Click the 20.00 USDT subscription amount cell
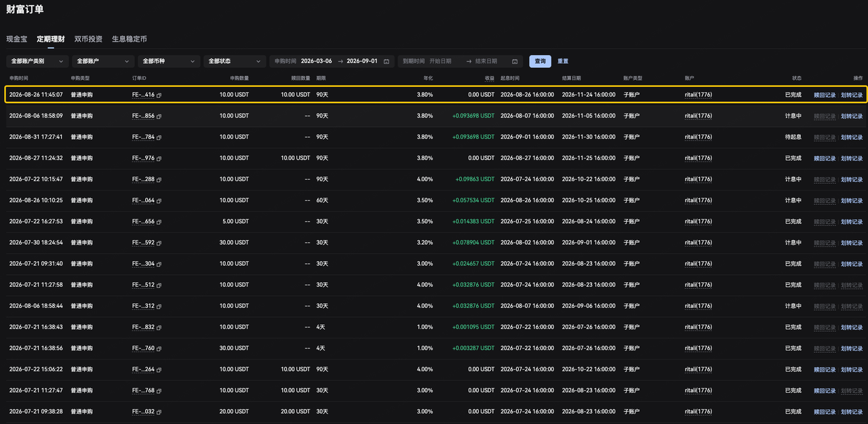868x424 pixels. coord(234,412)
